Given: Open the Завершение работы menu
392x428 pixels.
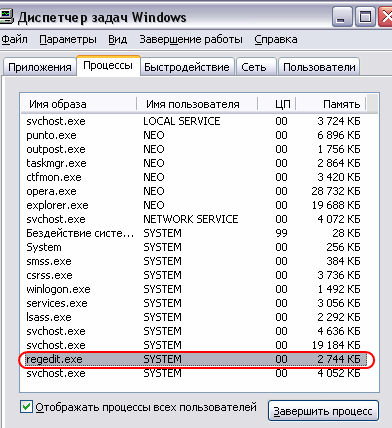Looking at the screenshot, I should [x=191, y=39].
